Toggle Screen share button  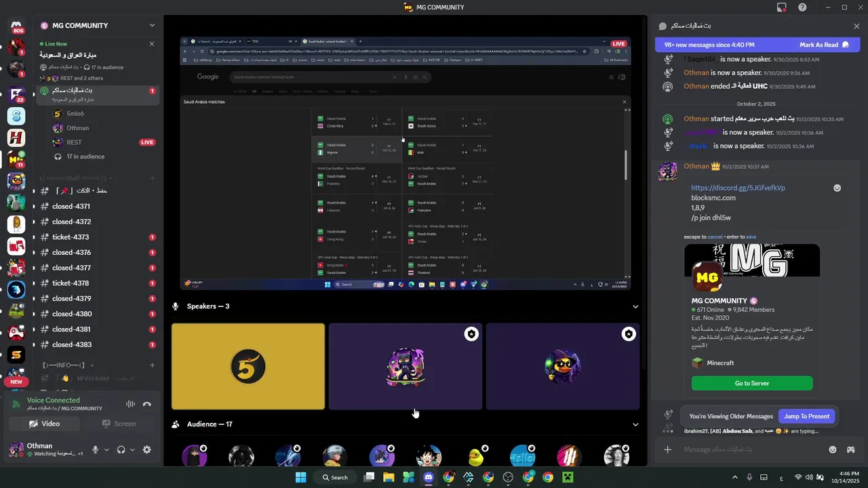pyautogui.click(x=119, y=424)
